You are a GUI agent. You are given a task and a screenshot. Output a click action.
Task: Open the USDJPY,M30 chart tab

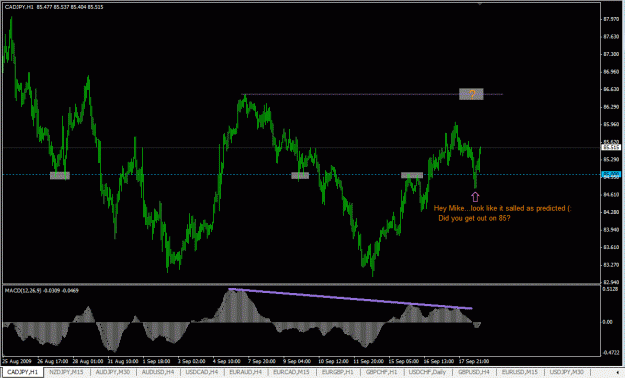[566, 372]
